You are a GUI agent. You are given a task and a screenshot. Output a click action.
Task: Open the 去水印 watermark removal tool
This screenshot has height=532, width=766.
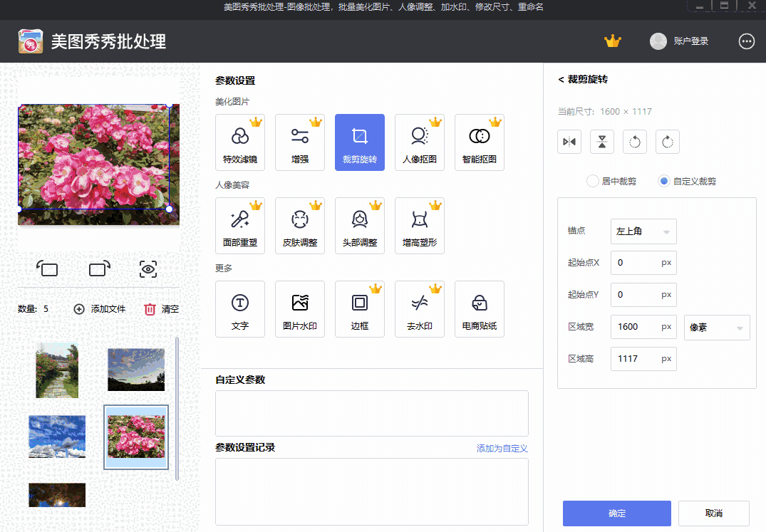[x=420, y=308]
